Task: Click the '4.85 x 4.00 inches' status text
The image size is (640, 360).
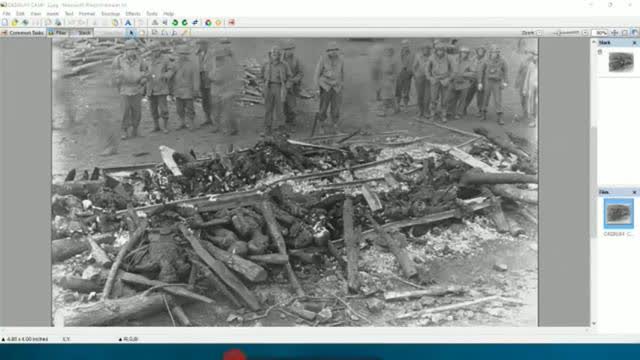Action: (x=27, y=339)
